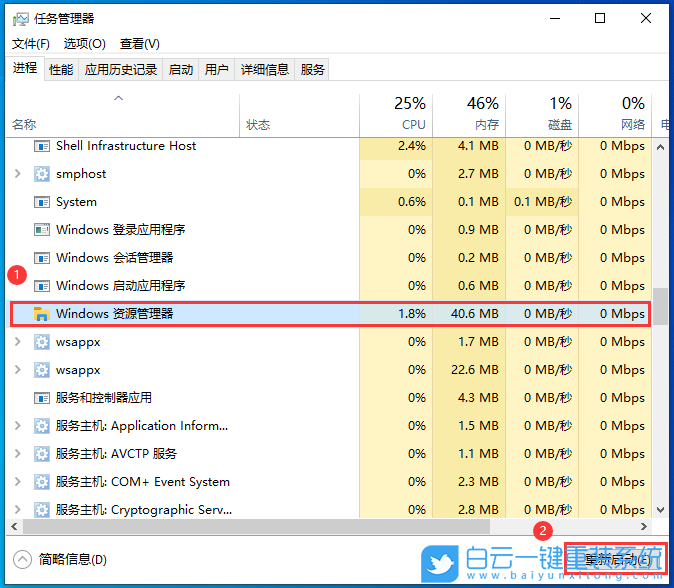Select the System process name
Viewport: 674px width, 588px height.
[x=76, y=202]
